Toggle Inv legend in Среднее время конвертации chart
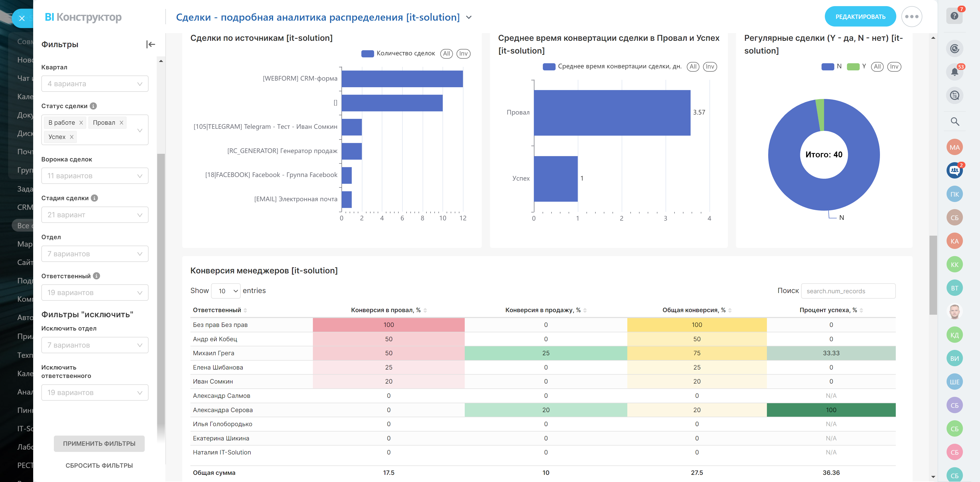 tap(709, 67)
